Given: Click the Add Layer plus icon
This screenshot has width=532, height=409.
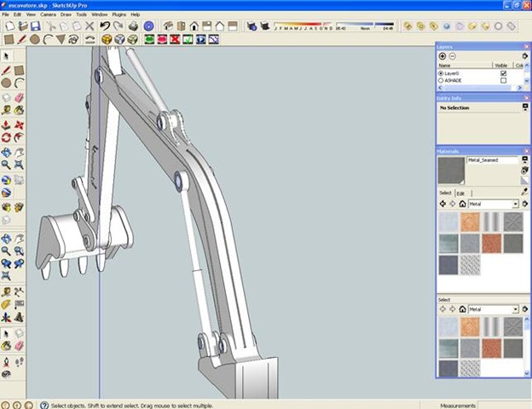Looking at the screenshot, I should point(442,56).
